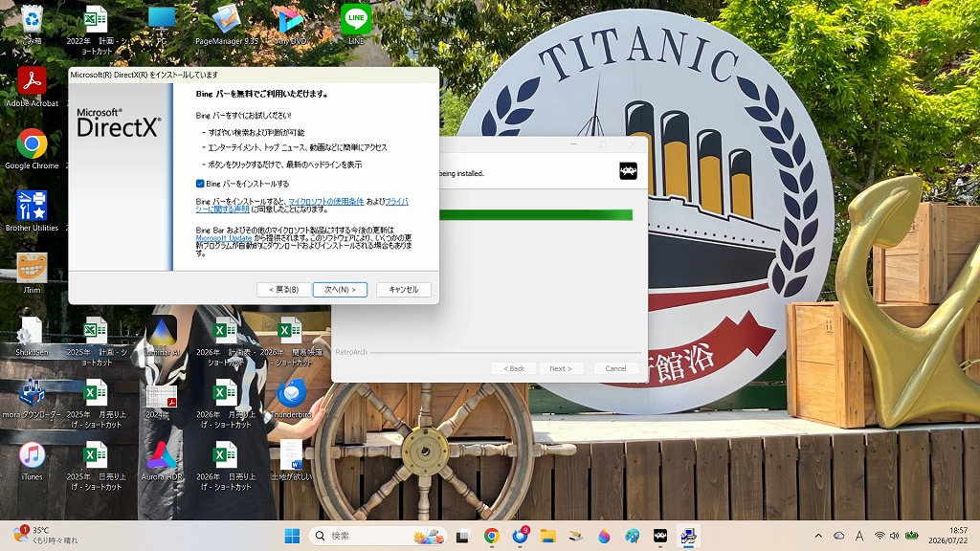Open Thunderbird from the taskbar

(x=520, y=536)
